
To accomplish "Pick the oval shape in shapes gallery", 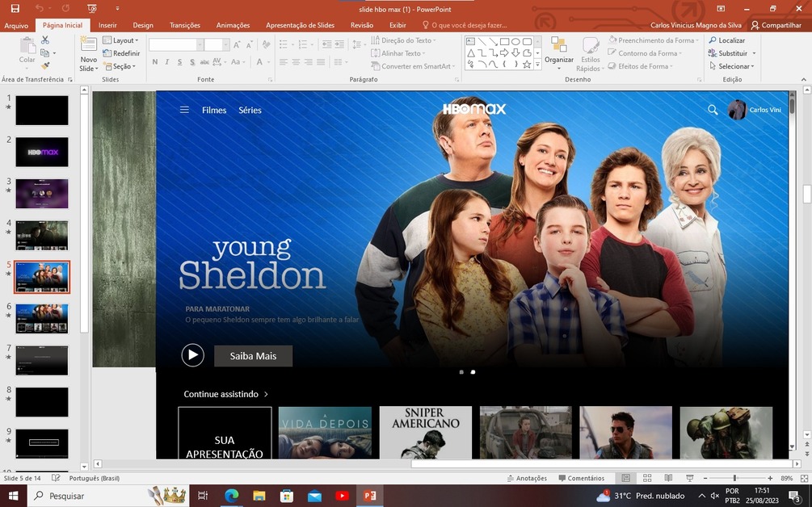I will coord(515,41).
